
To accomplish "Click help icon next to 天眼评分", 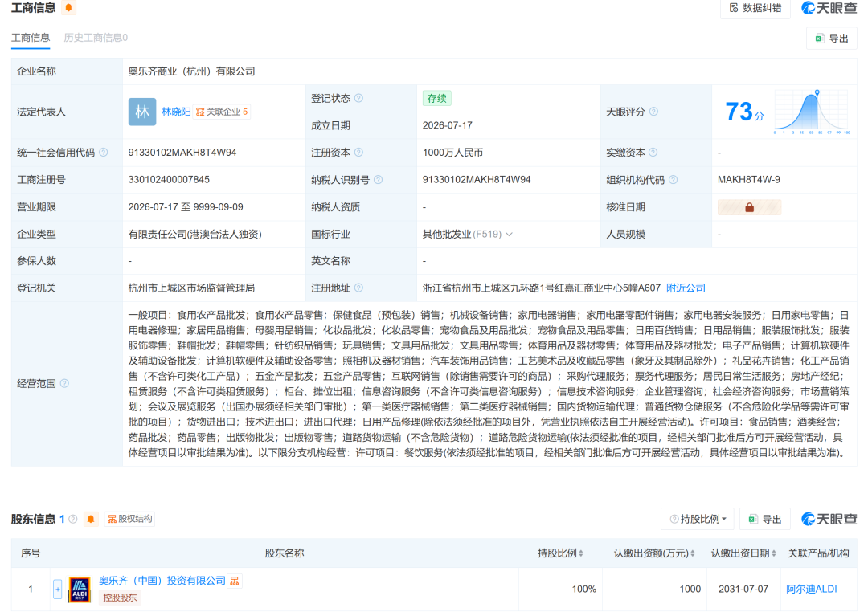I will pyautogui.click(x=653, y=111).
